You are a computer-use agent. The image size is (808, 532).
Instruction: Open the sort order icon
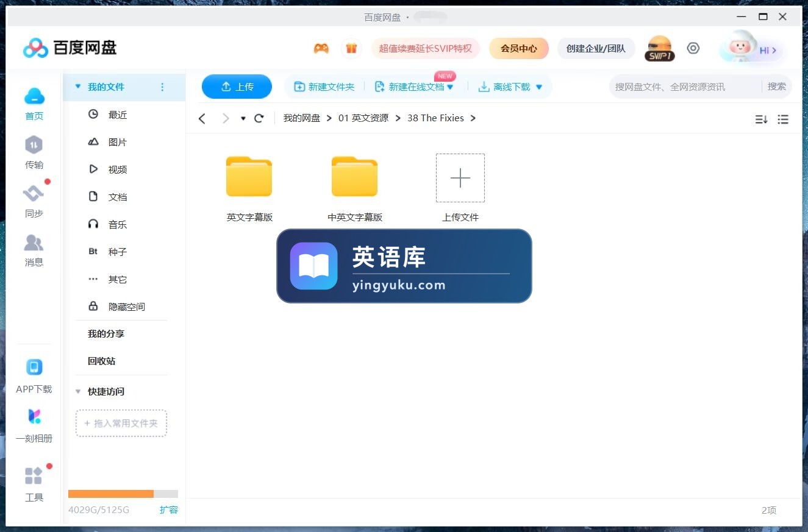pyautogui.click(x=761, y=119)
